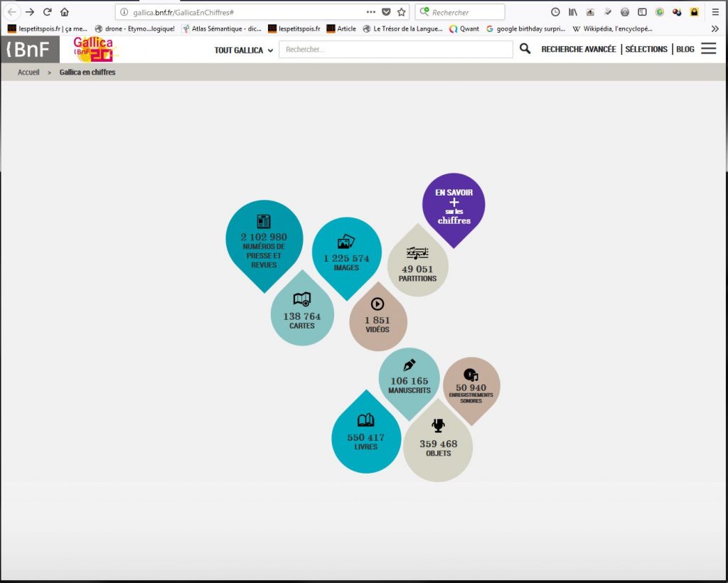The width and height of the screenshot is (728, 583).
Task: Open the Gallica site hamburger menu
Action: click(x=709, y=48)
